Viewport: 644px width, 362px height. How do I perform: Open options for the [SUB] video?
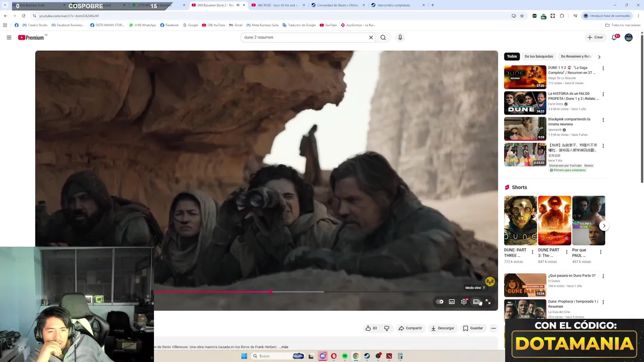pyautogui.click(x=603, y=146)
